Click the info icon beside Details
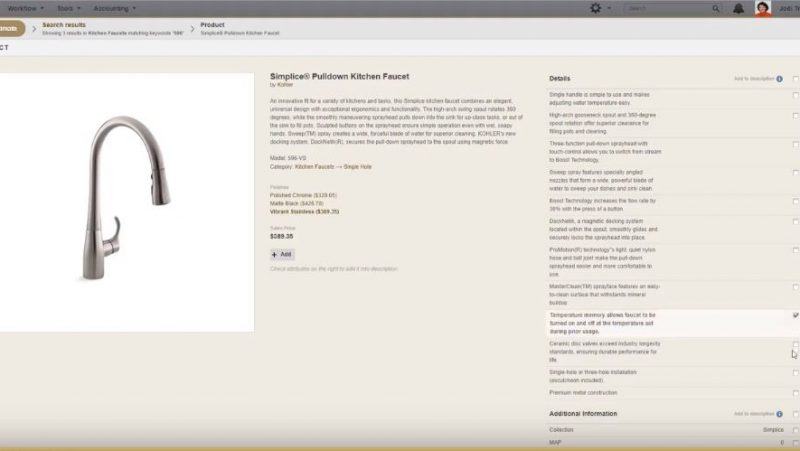Image resolution: width=800 pixels, height=451 pixels. click(780, 78)
